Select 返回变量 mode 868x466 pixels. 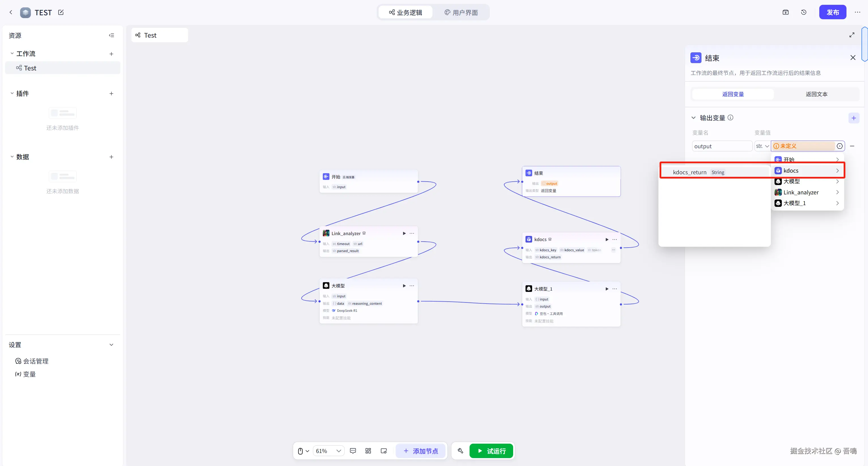[733, 94]
